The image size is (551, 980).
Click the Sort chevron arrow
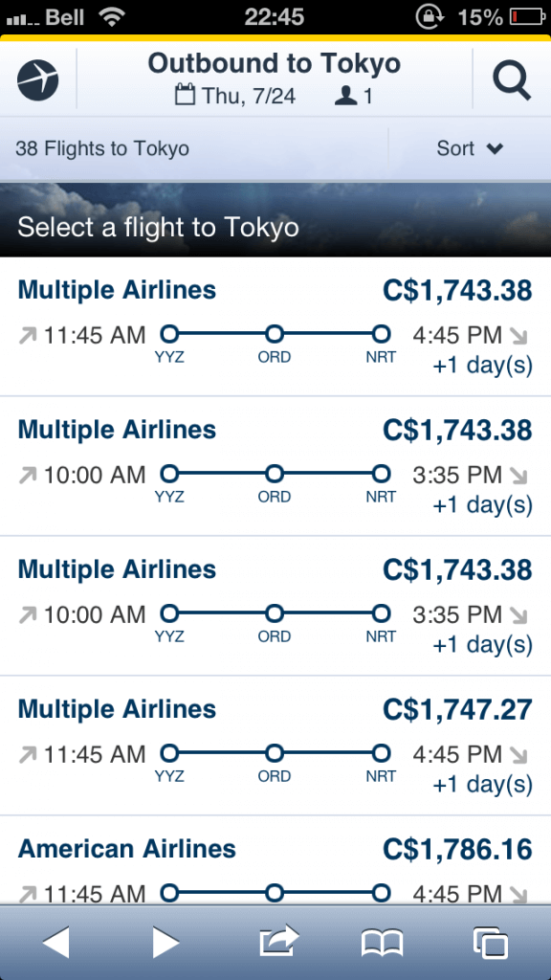495,148
